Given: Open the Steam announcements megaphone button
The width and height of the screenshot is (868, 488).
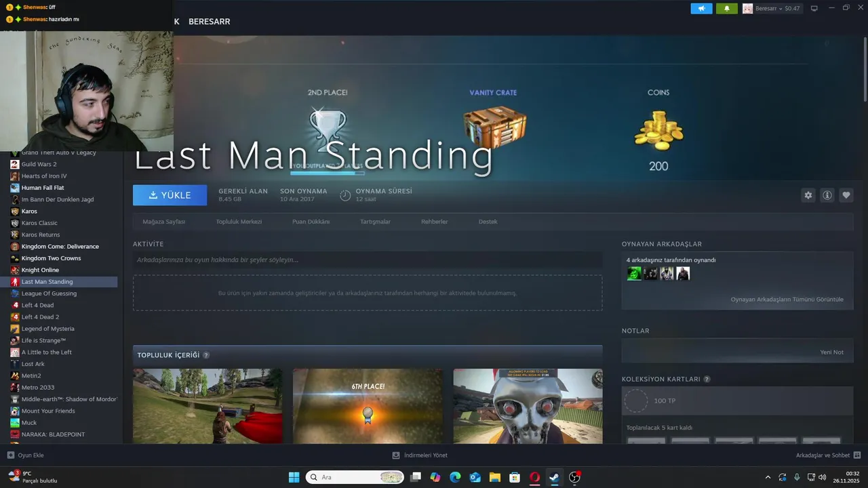Looking at the screenshot, I should pyautogui.click(x=701, y=8).
